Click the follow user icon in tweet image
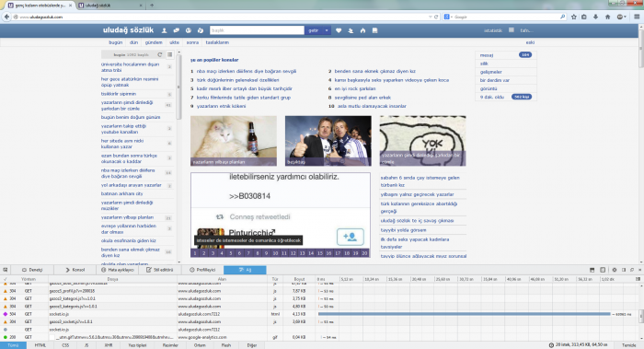 click(x=350, y=237)
